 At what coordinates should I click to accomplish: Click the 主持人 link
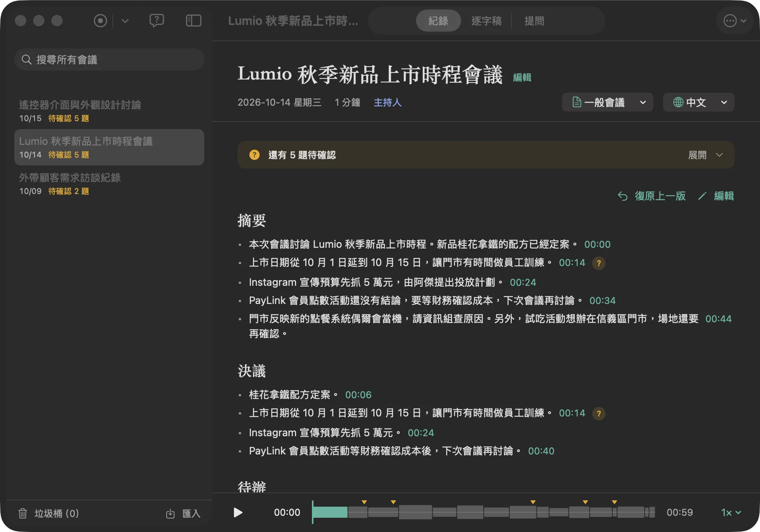tap(388, 103)
